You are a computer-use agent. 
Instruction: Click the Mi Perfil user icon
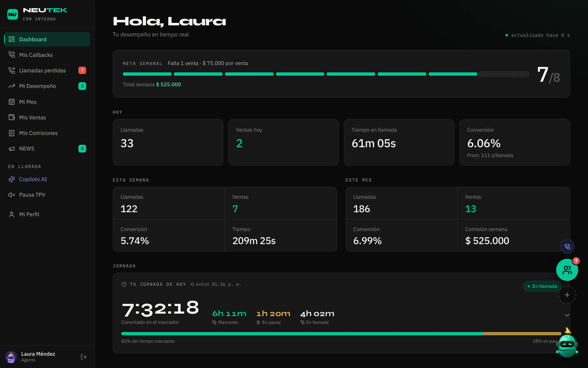pyautogui.click(x=12, y=214)
